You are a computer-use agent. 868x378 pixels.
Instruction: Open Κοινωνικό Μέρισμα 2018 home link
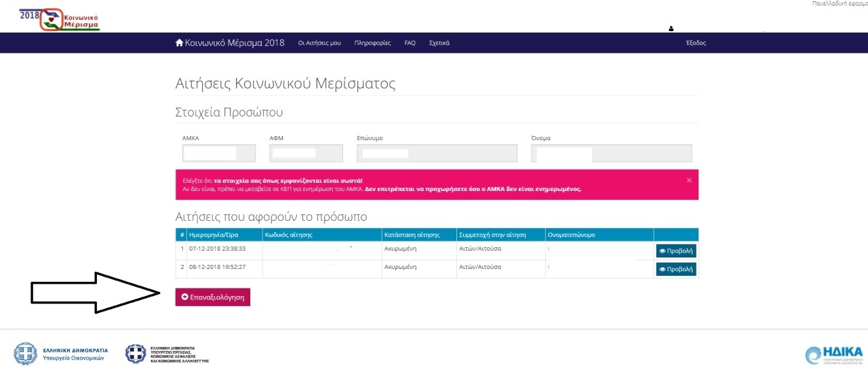click(x=230, y=43)
